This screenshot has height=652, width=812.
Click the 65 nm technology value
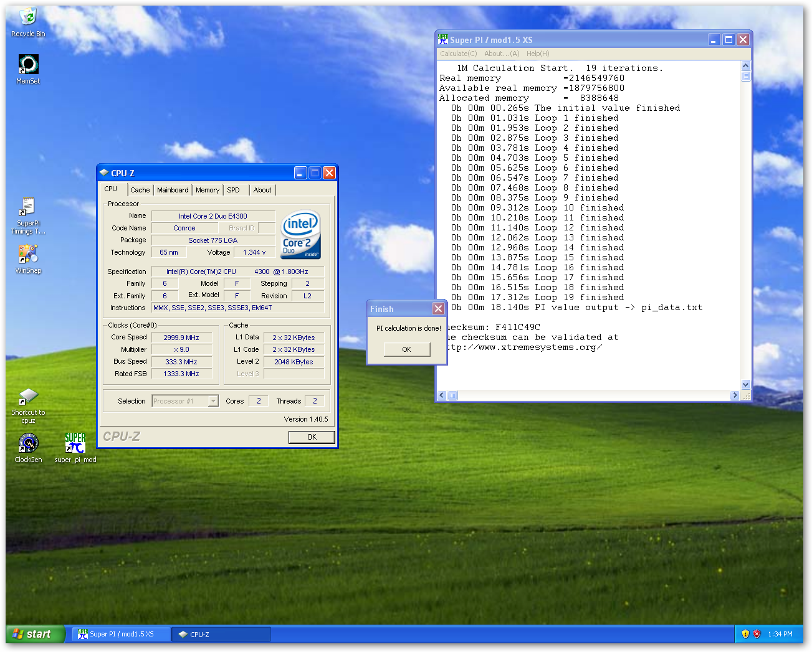169,252
